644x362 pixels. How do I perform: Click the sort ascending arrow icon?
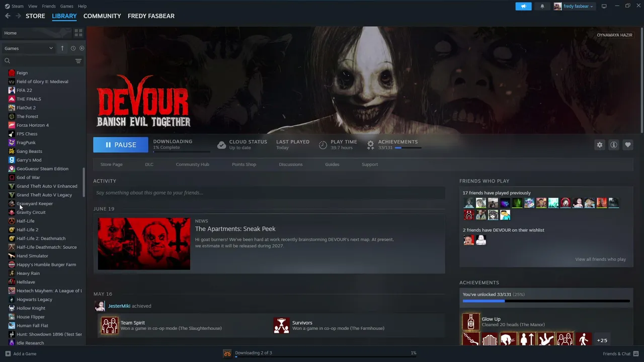coord(62,48)
